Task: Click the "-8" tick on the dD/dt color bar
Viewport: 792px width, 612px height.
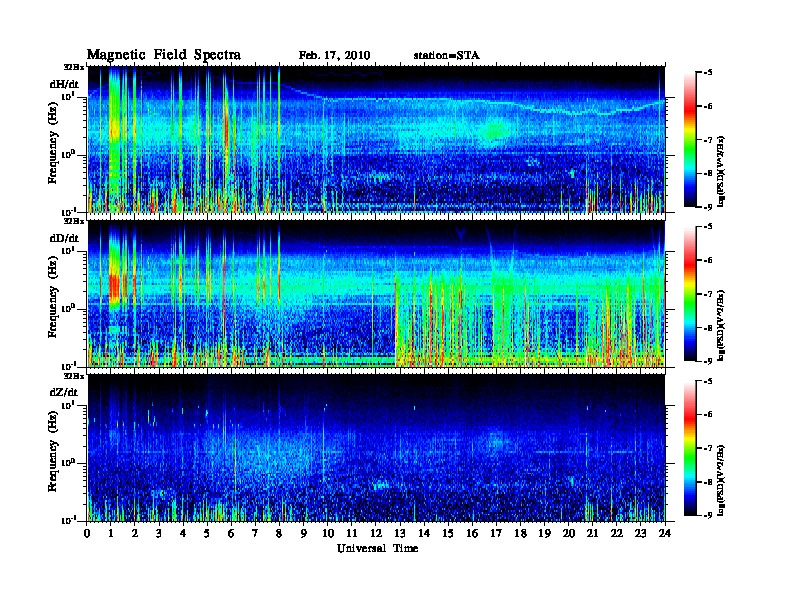Action: [x=707, y=327]
